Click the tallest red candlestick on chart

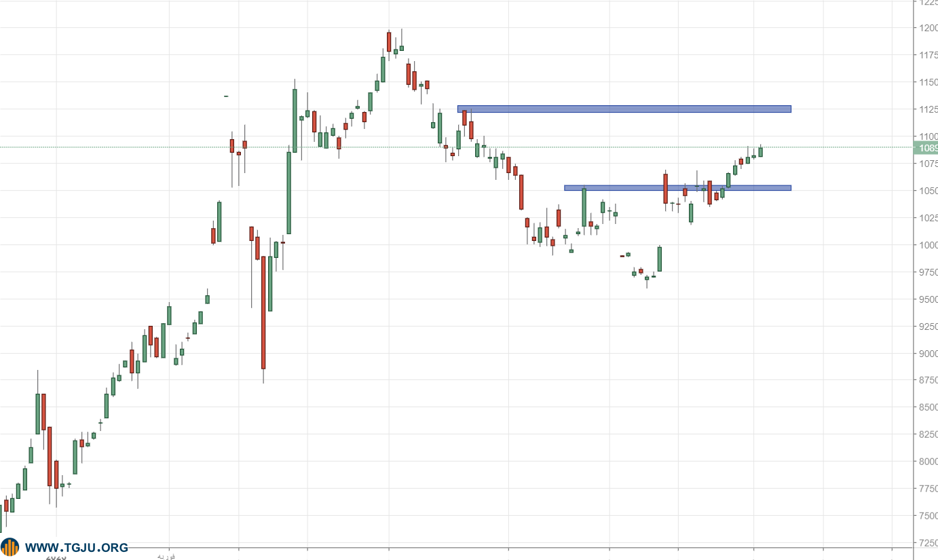pyautogui.click(x=263, y=312)
